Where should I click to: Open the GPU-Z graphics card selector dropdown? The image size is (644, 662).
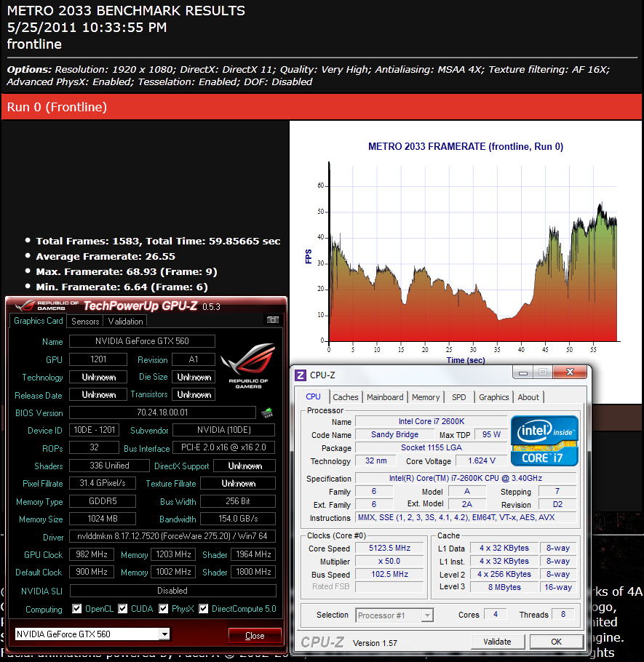(x=164, y=634)
